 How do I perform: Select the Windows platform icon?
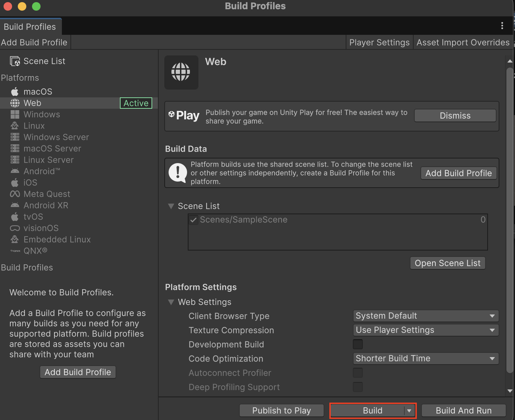[x=15, y=114]
